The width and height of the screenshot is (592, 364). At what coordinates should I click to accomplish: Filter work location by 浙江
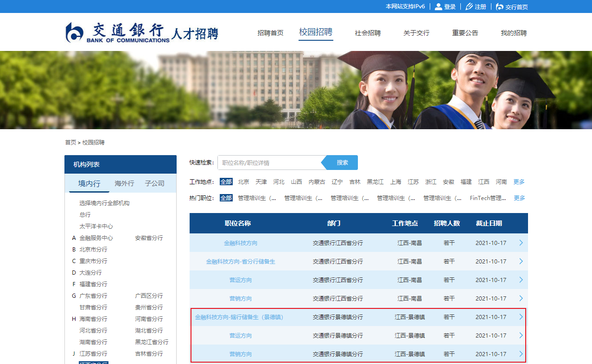431,182
